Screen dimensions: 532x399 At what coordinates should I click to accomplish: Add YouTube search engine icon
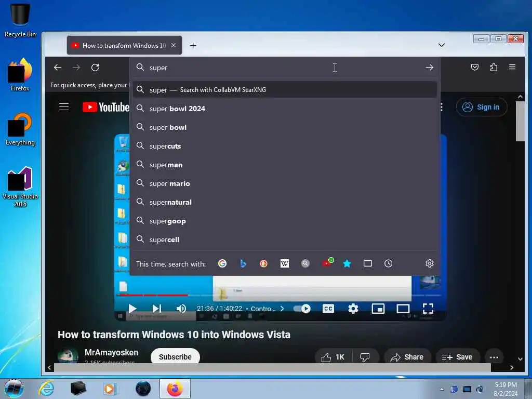point(327,262)
